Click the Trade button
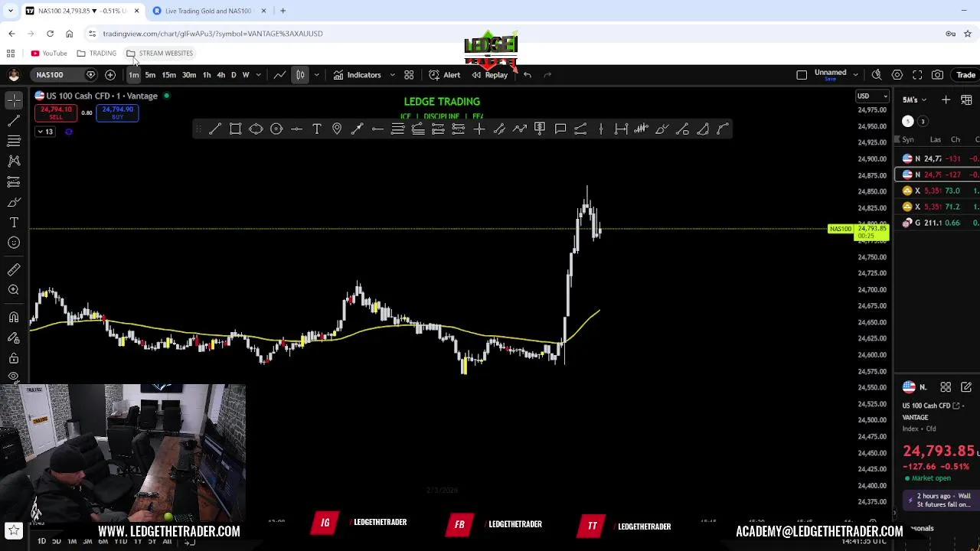 click(965, 75)
